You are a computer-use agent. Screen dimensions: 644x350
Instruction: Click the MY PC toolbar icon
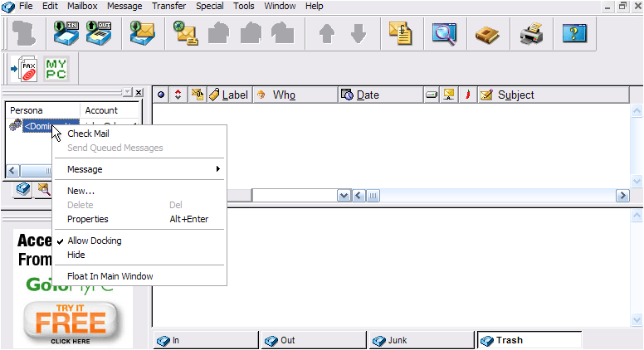pyautogui.click(x=56, y=69)
